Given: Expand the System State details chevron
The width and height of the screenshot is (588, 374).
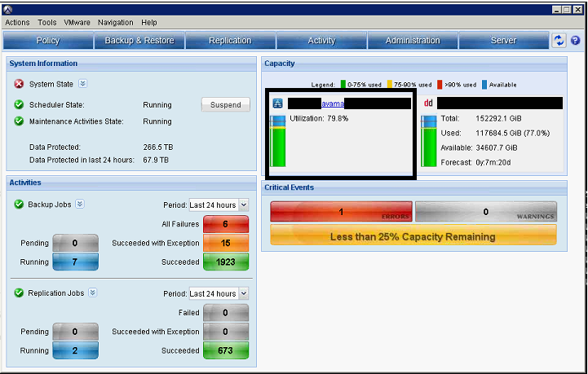Looking at the screenshot, I should click(x=83, y=84).
